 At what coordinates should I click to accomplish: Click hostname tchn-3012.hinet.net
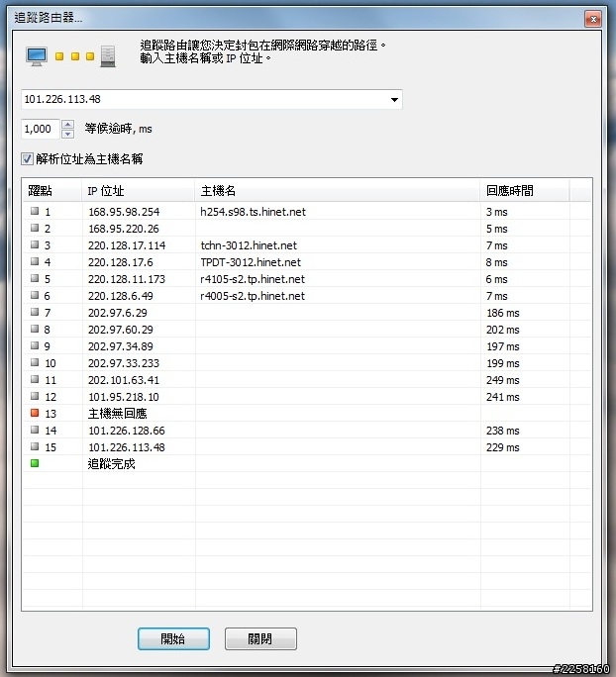[249, 245]
